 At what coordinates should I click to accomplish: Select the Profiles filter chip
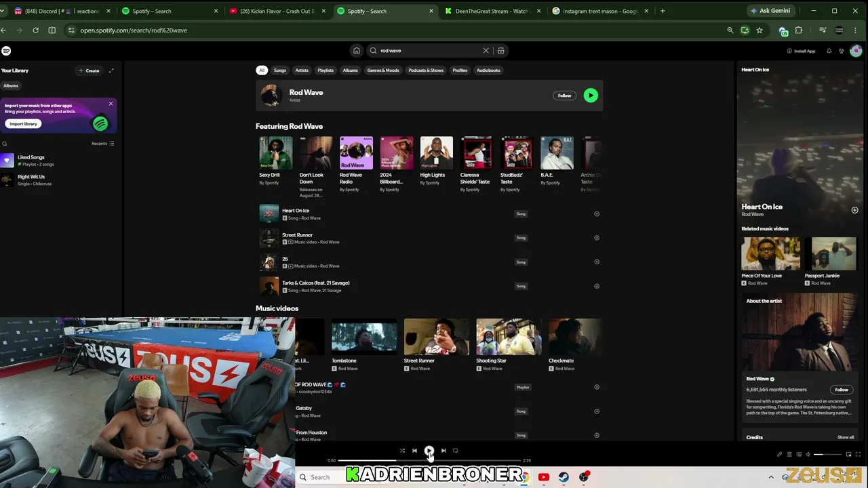460,70
